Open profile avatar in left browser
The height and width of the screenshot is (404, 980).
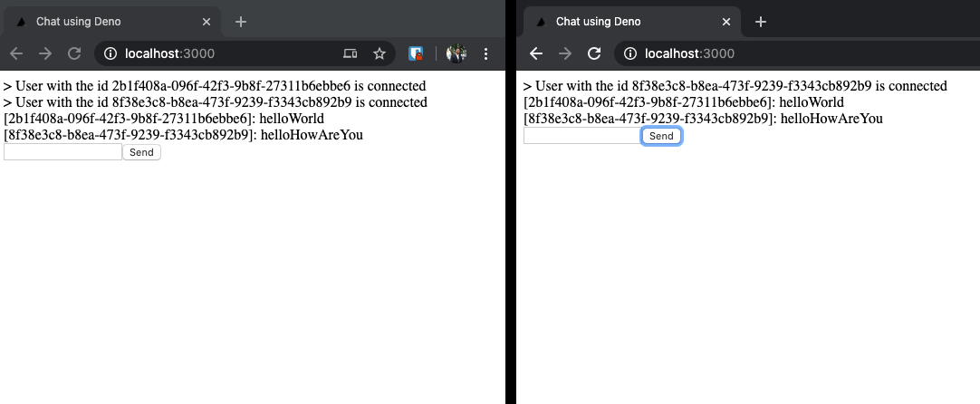point(456,53)
